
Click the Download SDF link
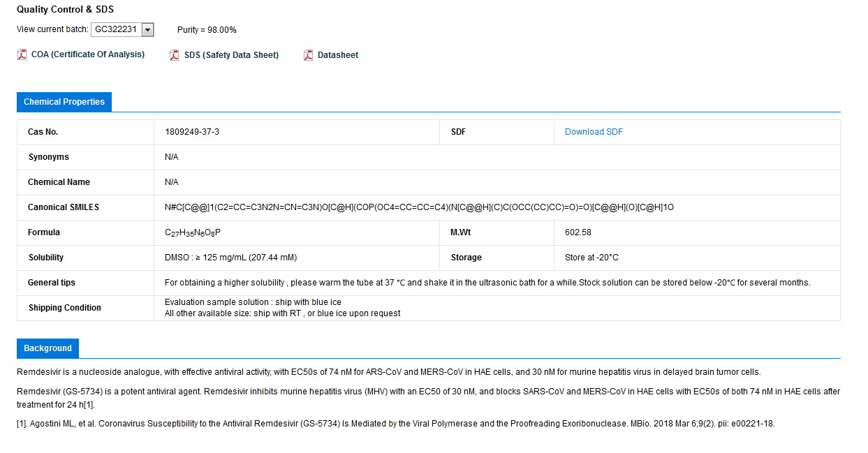click(x=594, y=132)
